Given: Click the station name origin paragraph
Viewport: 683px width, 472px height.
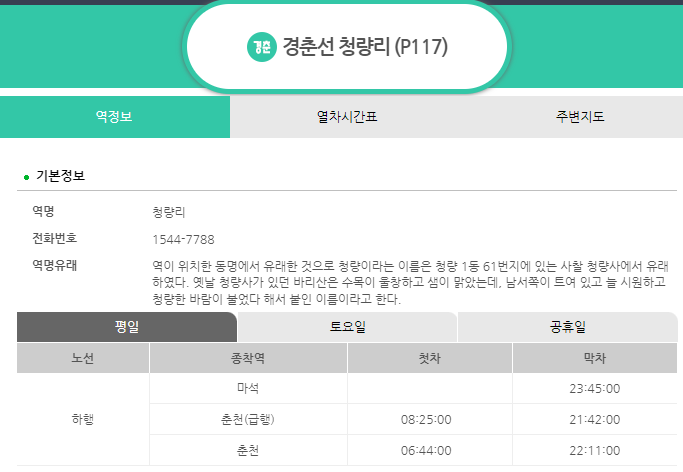Looking at the screenshot, I should point(410,282).
